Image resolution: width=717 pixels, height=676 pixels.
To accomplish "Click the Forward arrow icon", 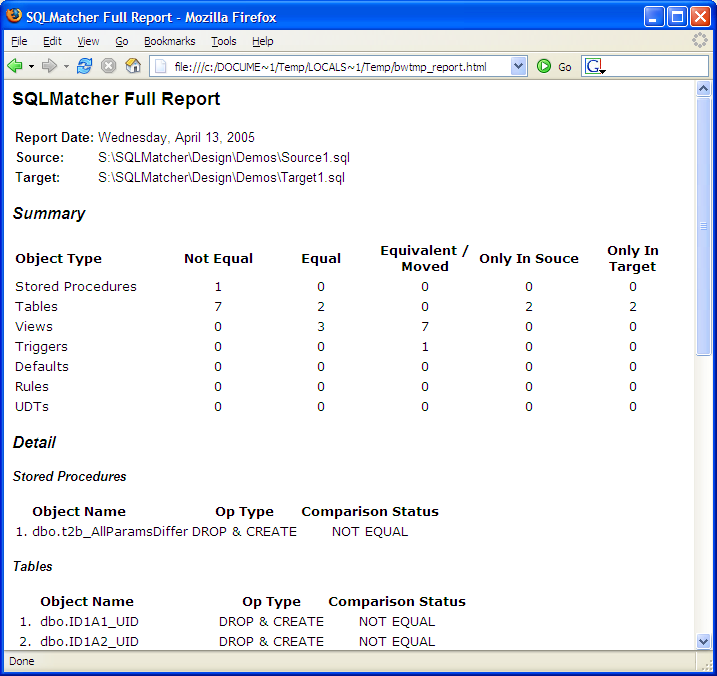I will click(x=49, y=66).
